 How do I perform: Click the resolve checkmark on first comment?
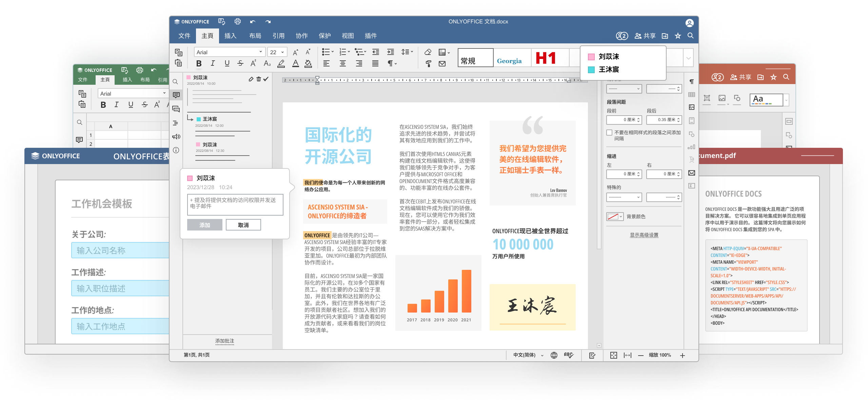266,79
